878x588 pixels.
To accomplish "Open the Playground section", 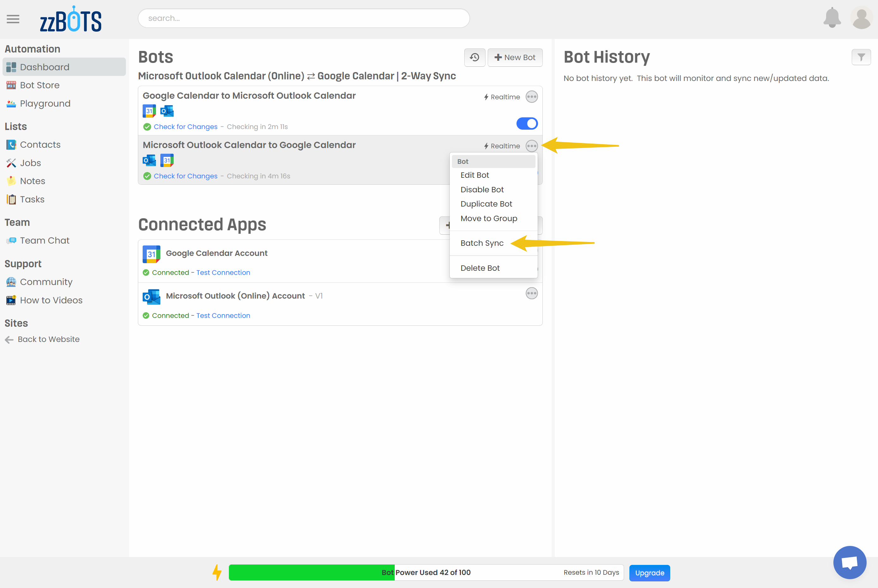I will point(45,103).
